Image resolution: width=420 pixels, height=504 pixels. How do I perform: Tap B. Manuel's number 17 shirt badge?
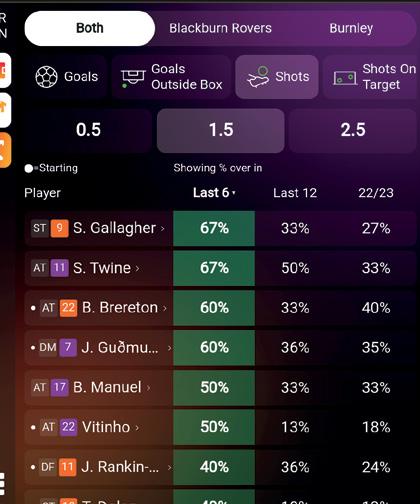[x=59, y=387]
